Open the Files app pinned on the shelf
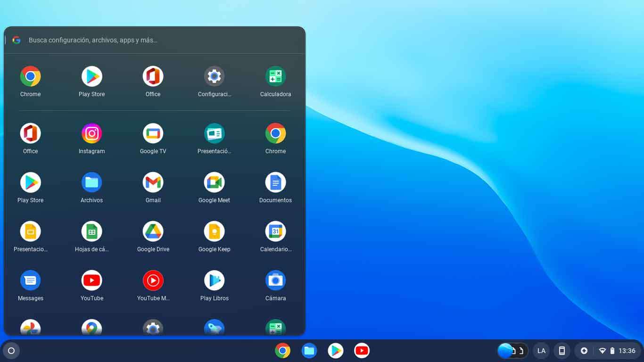The height and width of the screenshot is (362, 644). pos(309,351)
